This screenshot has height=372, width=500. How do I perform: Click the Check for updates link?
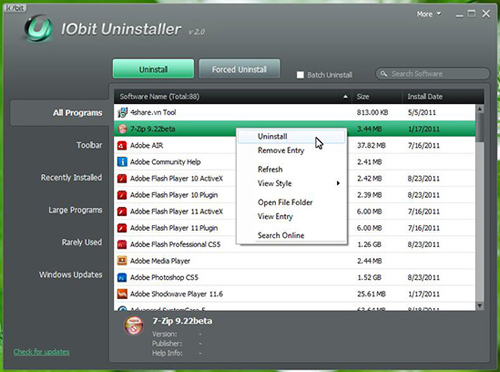point(42,352)
